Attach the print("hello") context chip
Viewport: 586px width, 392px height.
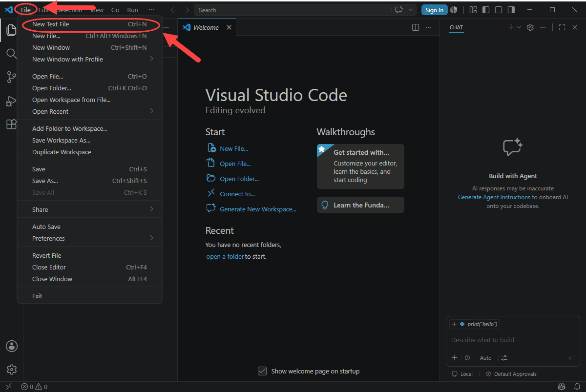click(x=474, y=324)
